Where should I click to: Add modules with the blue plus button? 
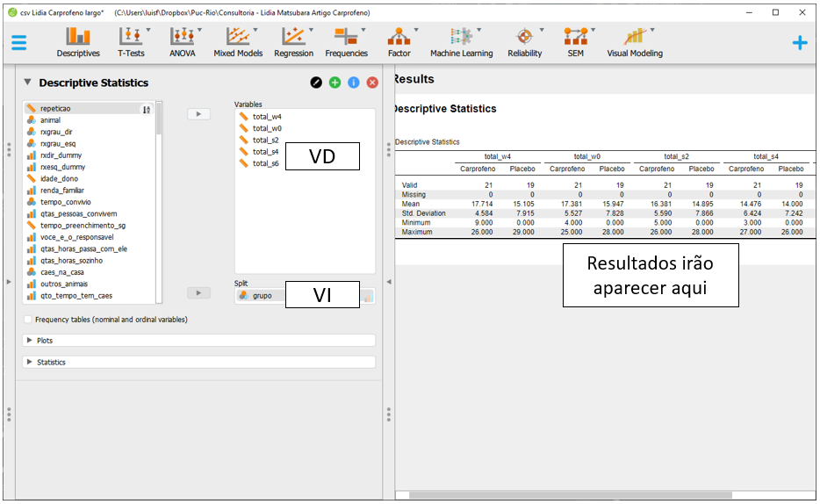tap(799, 42)
